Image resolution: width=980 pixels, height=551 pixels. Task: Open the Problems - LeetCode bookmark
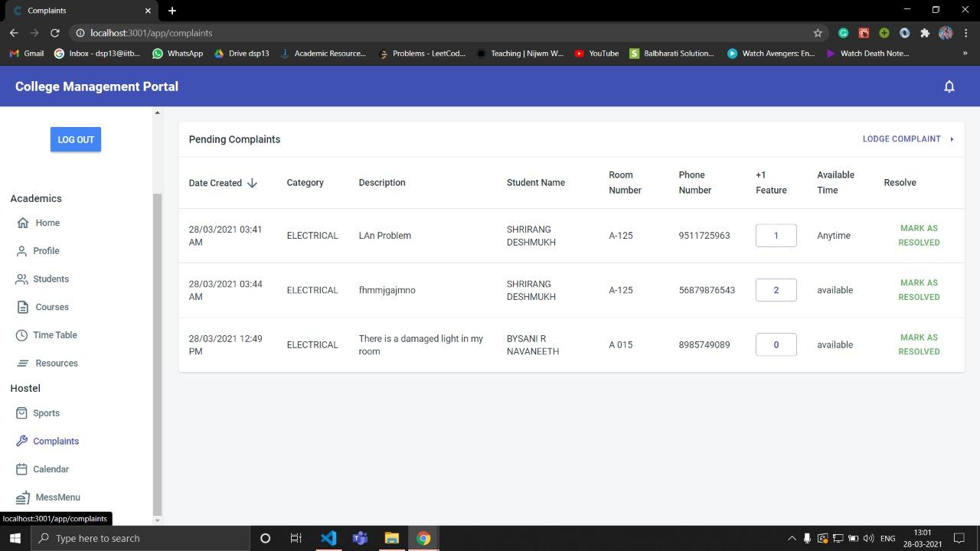coord(422,54)
